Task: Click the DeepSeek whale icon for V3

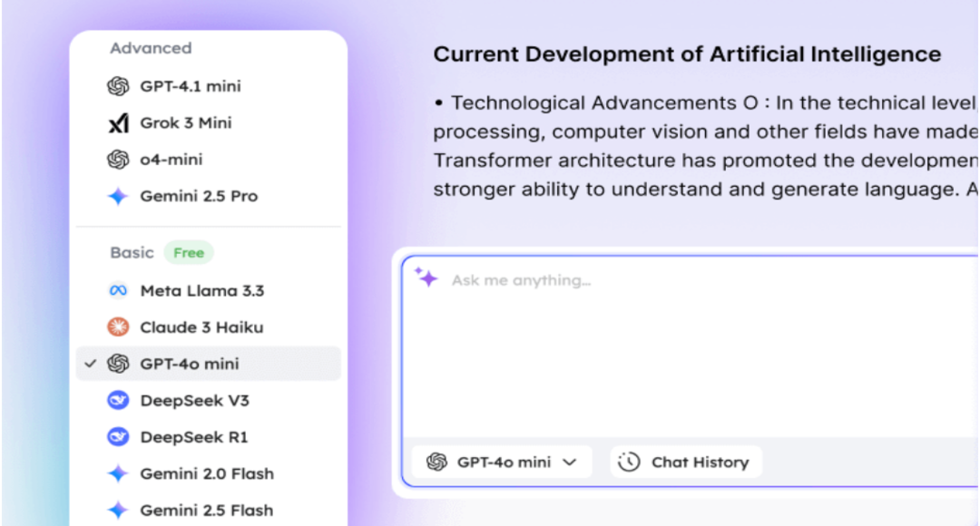Action: tap(118, 401)
